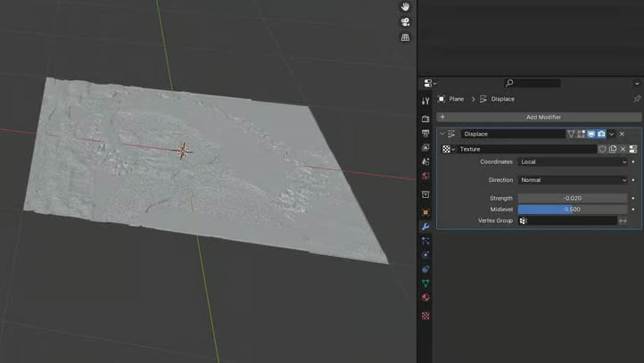The image size is (644, 363).
Task: Open the Tool properties tab
Action: (x=425, y=101)
